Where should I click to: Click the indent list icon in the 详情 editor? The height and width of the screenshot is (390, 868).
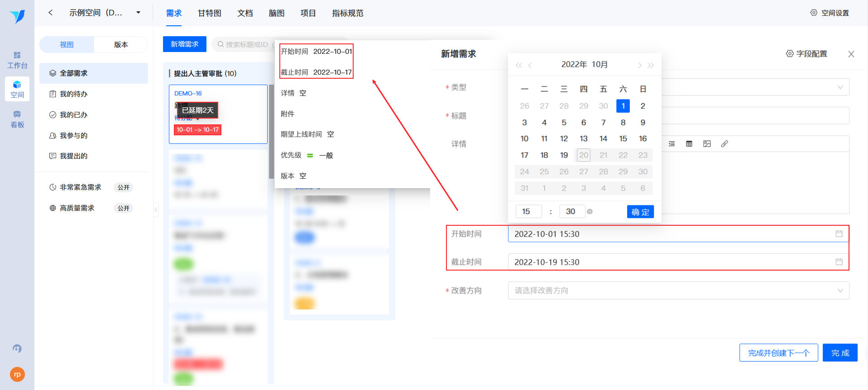[671, 144]
